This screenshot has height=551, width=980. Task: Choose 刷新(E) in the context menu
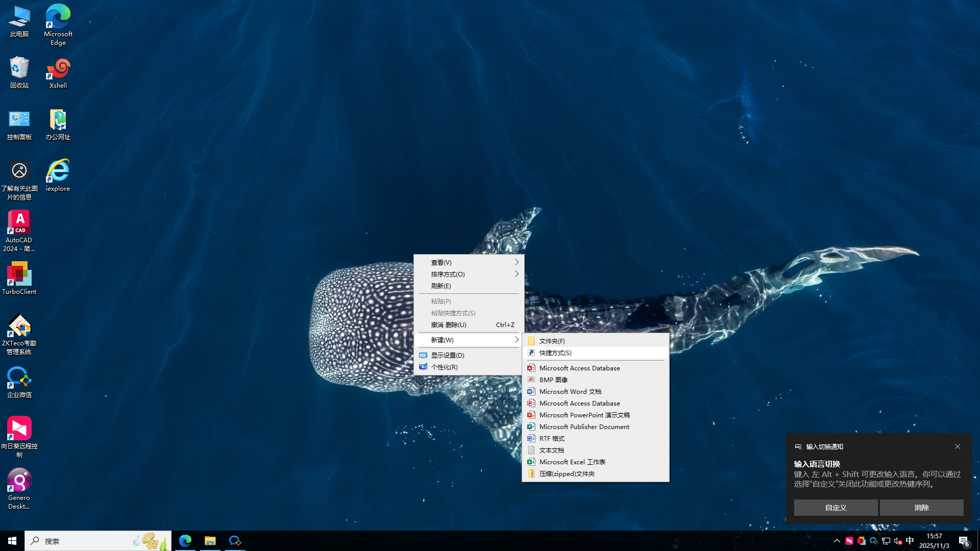[441, 286]
